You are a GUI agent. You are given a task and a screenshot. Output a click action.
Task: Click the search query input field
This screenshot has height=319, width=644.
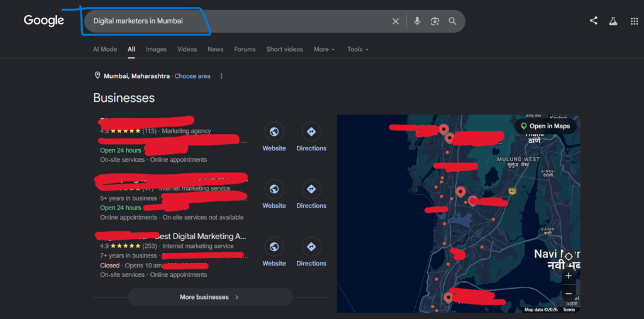pyautogui.click(x=238, y=21)
